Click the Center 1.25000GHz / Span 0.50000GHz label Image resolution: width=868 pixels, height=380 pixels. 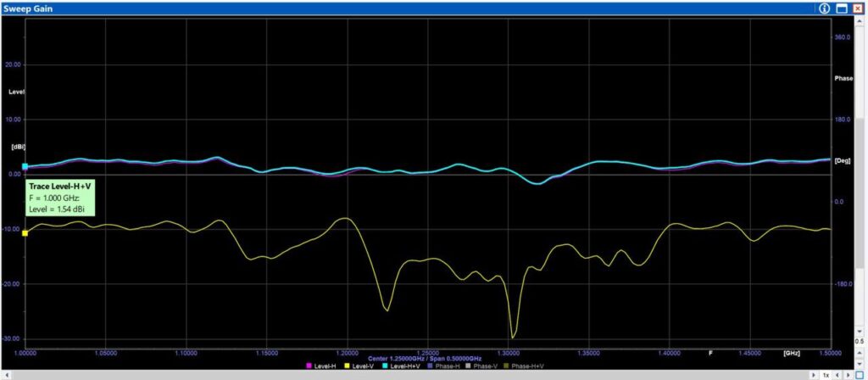coord(426,359)
